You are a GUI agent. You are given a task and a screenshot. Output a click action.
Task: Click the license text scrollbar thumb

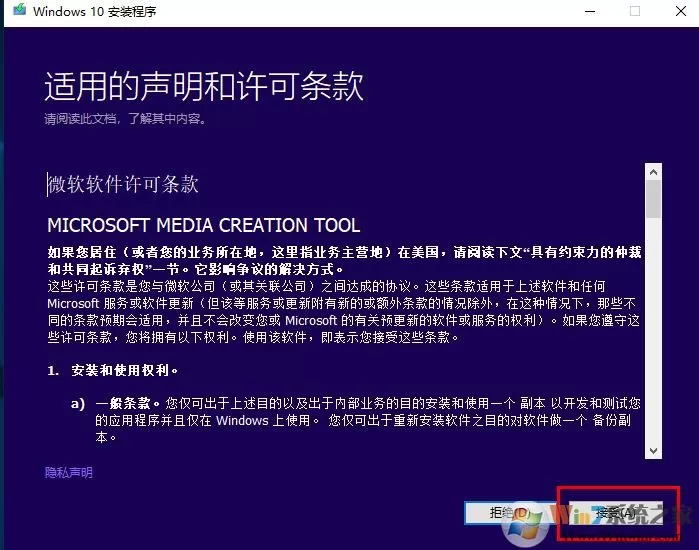[654, 199]
